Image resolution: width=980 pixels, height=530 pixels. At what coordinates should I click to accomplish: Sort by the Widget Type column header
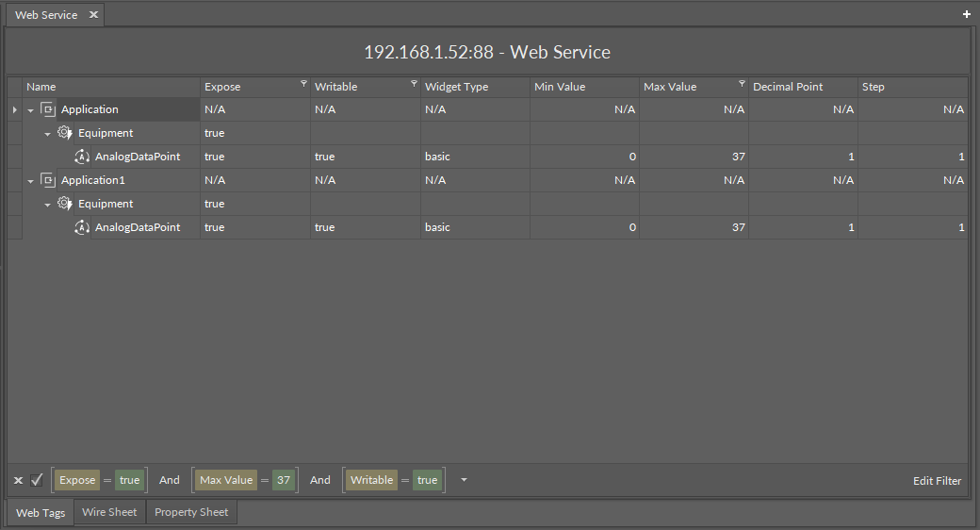pos(457,87)
